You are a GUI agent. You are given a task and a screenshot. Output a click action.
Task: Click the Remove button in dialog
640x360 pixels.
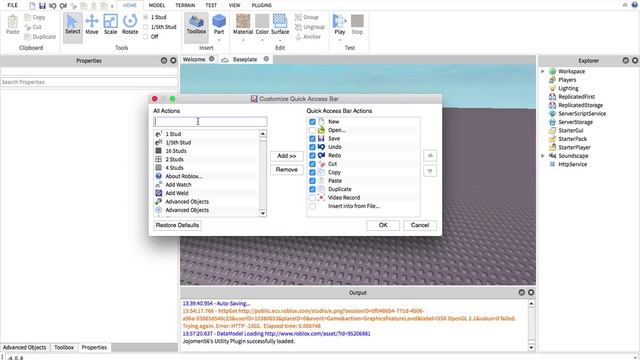tap(287, 169)
